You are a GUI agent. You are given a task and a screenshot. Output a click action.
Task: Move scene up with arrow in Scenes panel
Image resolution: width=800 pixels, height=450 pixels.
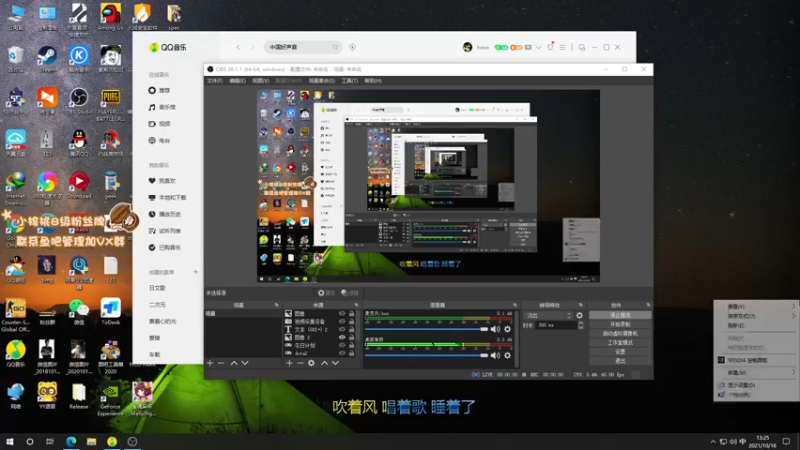click(x=234, y=363)
